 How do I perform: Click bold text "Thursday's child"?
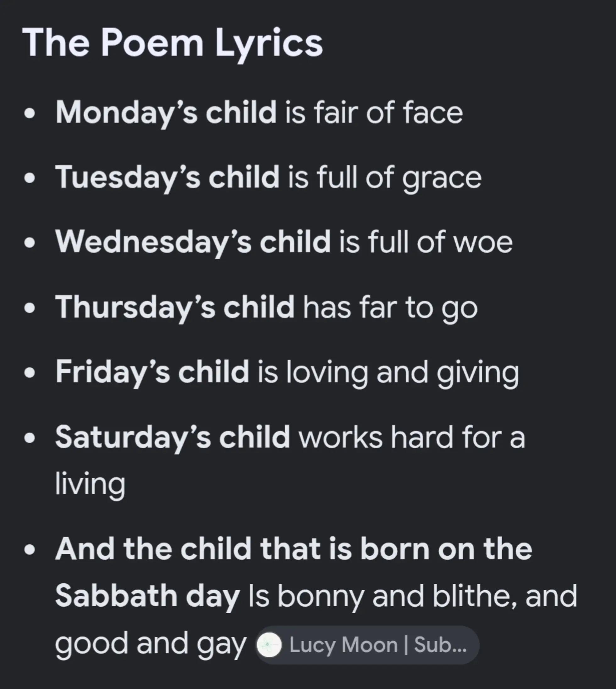pos(175,308)
